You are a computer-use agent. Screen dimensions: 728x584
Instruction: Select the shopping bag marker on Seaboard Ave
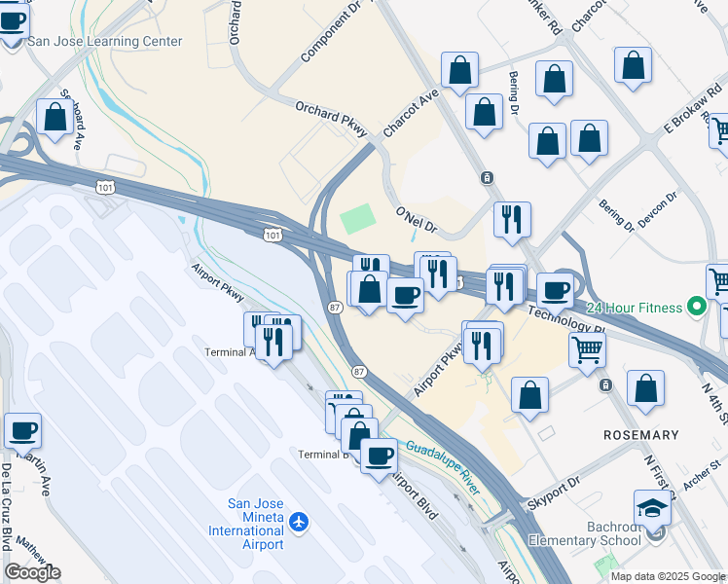coord(55,118)
